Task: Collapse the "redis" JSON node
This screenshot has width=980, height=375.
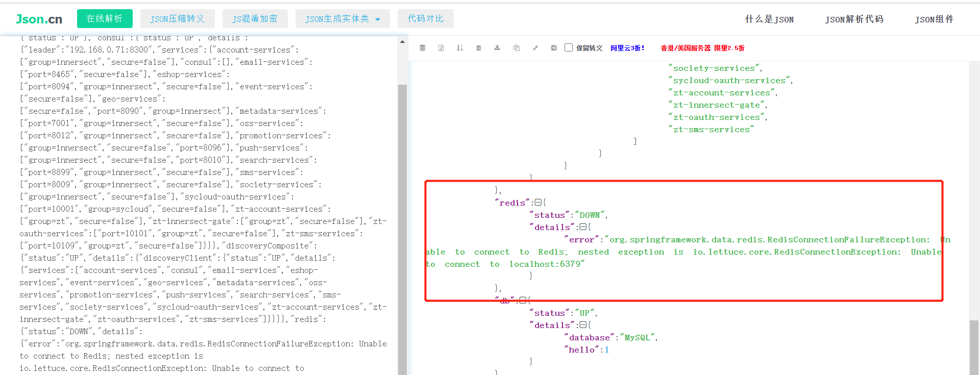Action: click(x=537, y=203)
